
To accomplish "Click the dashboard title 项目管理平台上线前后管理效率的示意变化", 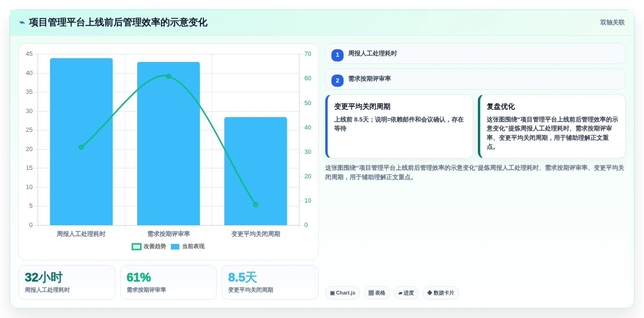I will [118, 23].
